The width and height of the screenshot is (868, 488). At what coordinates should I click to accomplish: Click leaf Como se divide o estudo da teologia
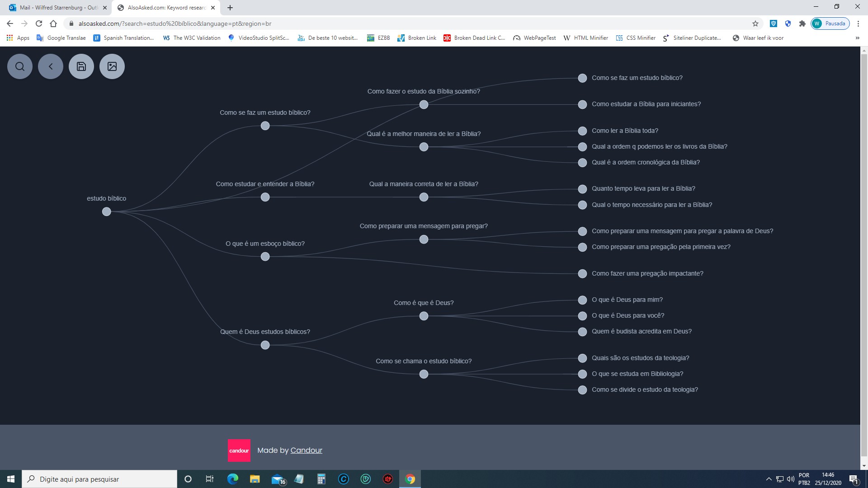point(582,390)
